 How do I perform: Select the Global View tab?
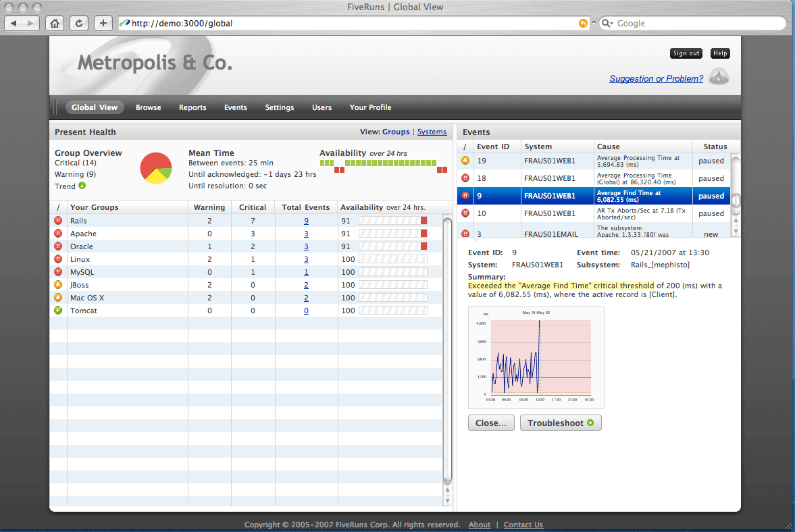click(x=95, y=107)
